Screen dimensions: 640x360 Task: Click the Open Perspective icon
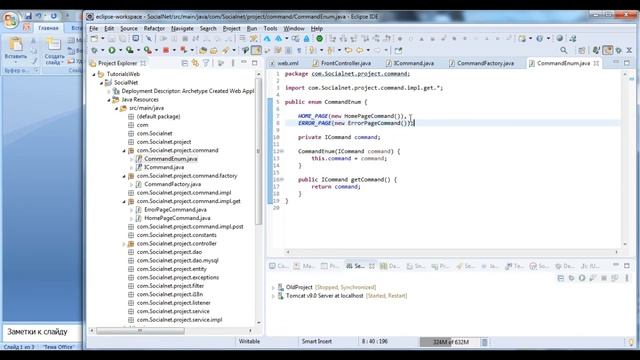(582, 50)
